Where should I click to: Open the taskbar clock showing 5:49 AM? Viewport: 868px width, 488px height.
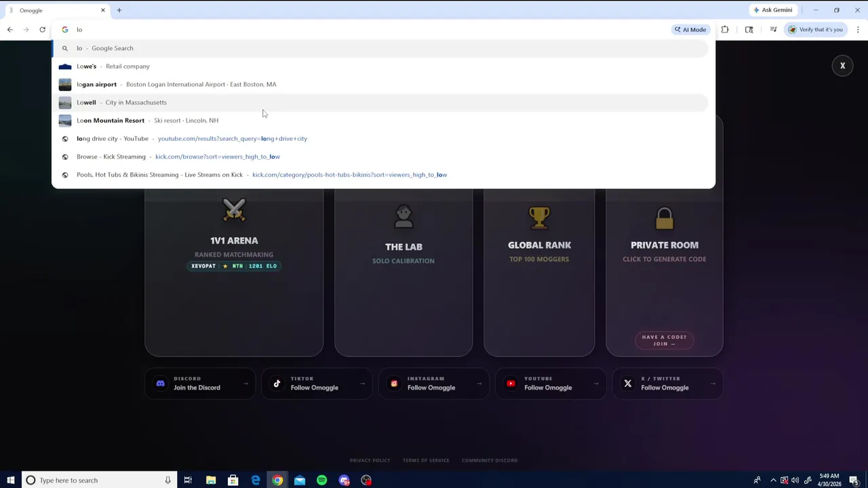point(828,480)
